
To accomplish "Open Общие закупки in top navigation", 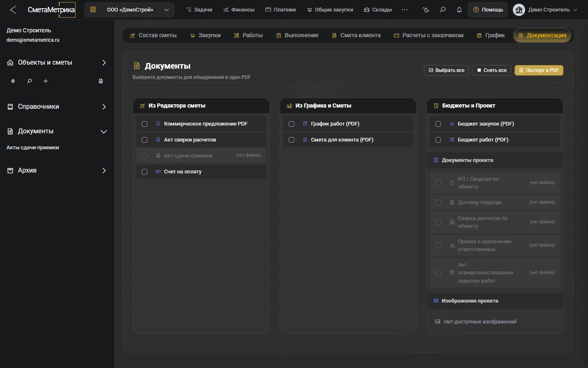I will (330, 10).
